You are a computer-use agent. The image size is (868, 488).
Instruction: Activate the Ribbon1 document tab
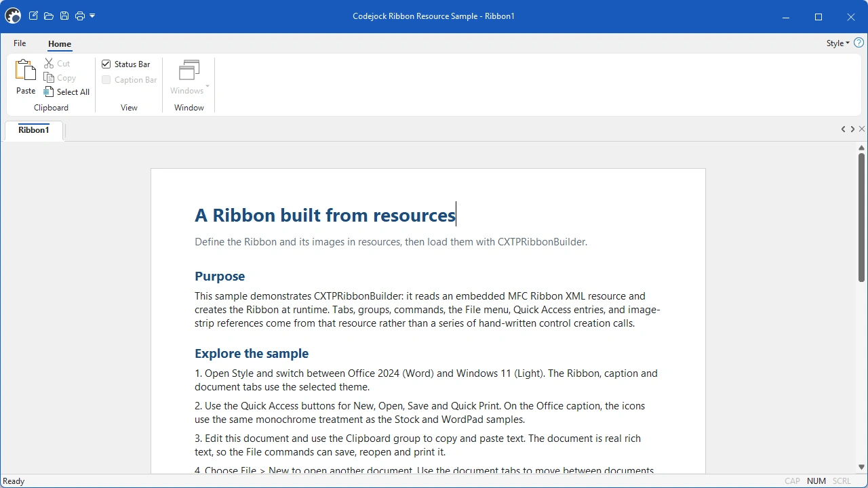coord(34,130)
